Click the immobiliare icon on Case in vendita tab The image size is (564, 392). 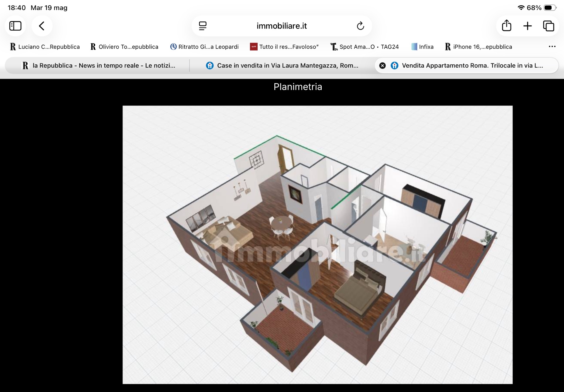pos(210,66)
